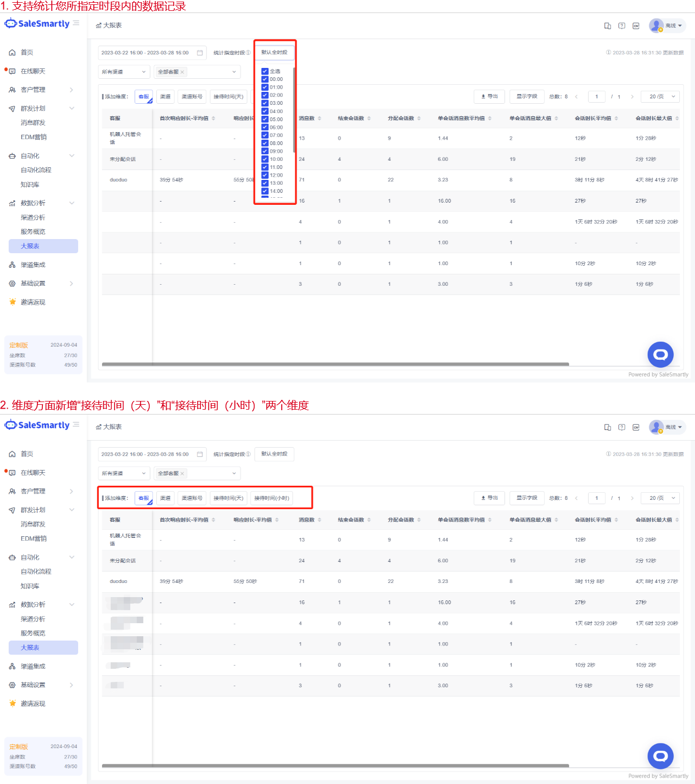This screenshot has width=695, height=784.
Task: Open 在线聊天 in the first screenshot's sidebar
Action: tap(33, 71)
